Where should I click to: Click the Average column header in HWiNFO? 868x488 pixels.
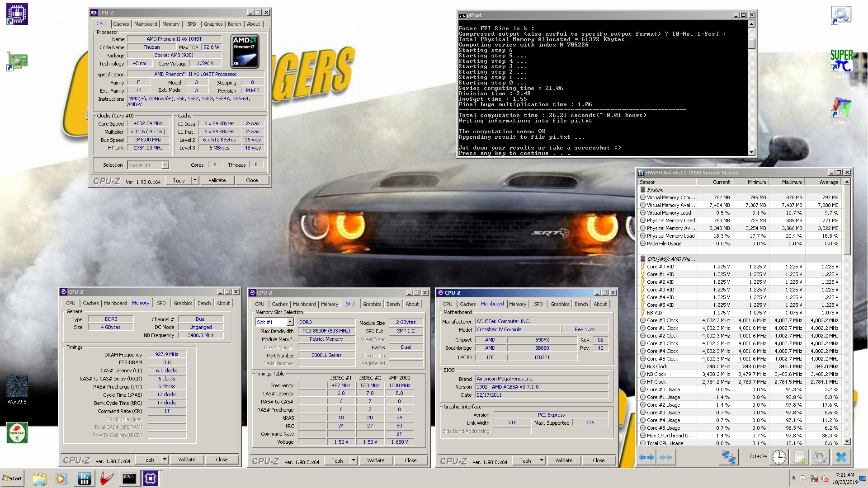pos(822,182)
